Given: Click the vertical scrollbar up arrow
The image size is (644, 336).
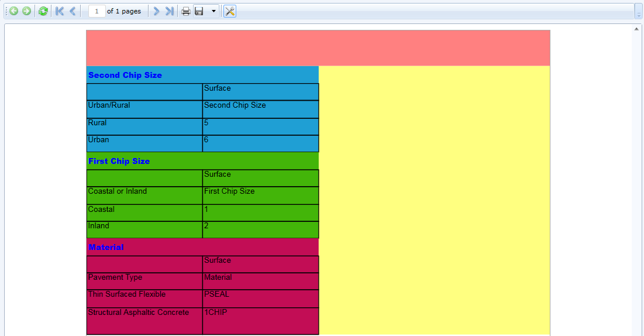Looking at the screenshot, I should coord(636,29).
